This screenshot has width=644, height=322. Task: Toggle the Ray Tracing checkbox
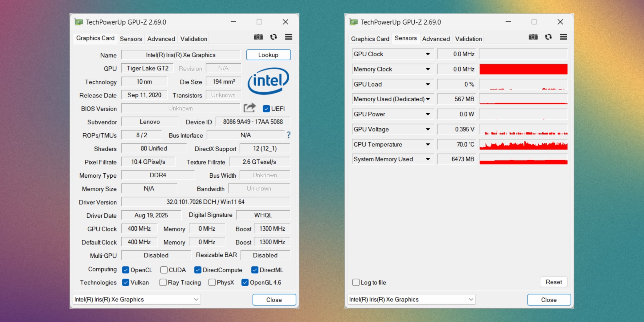[163, 283]
